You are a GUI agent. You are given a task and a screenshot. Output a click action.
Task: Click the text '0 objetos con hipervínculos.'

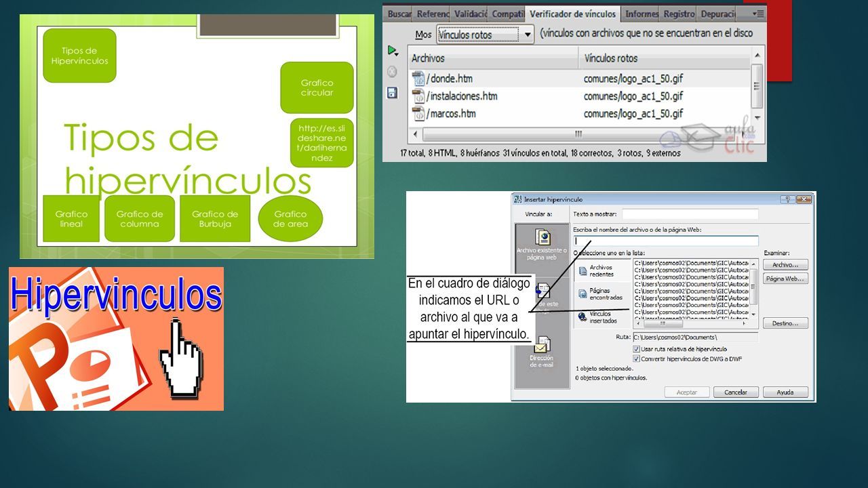click(x=611, y=378)
